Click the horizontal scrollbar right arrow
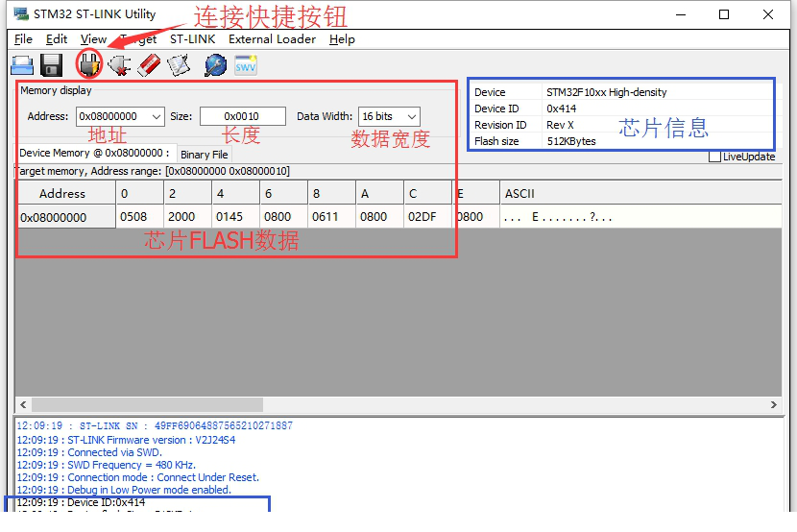This screenshot has width=797, height=532. (774, 404)
